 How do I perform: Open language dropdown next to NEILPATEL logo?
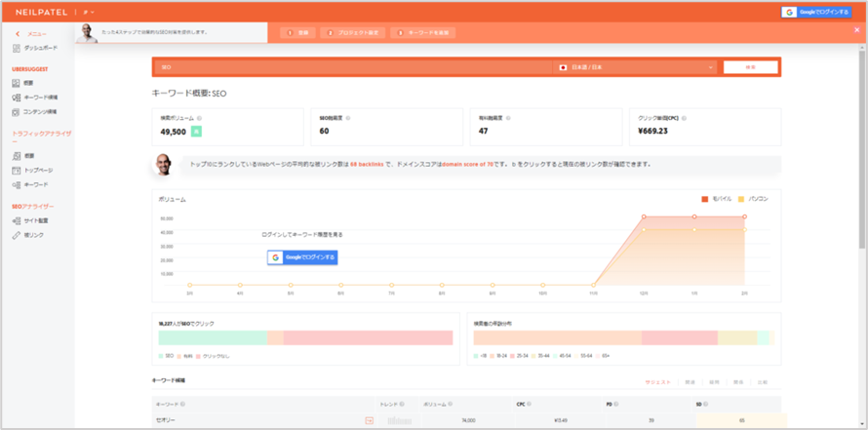(89, 12)
